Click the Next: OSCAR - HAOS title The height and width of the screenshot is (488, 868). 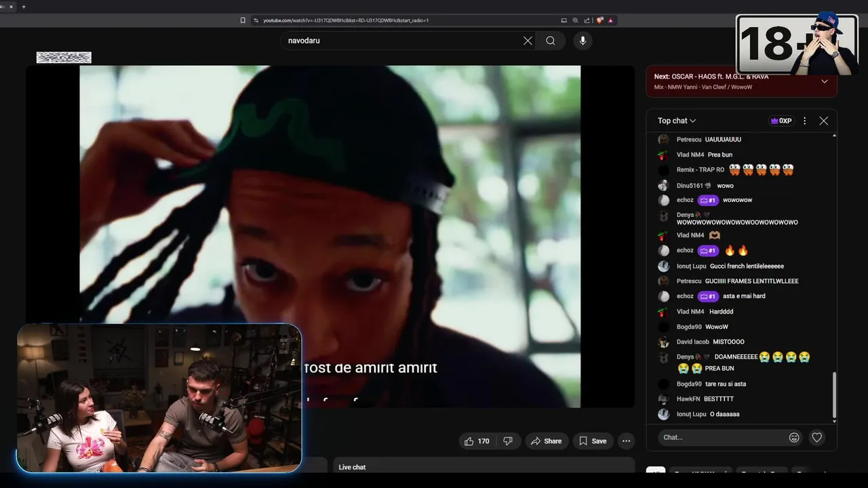(711, 77)
